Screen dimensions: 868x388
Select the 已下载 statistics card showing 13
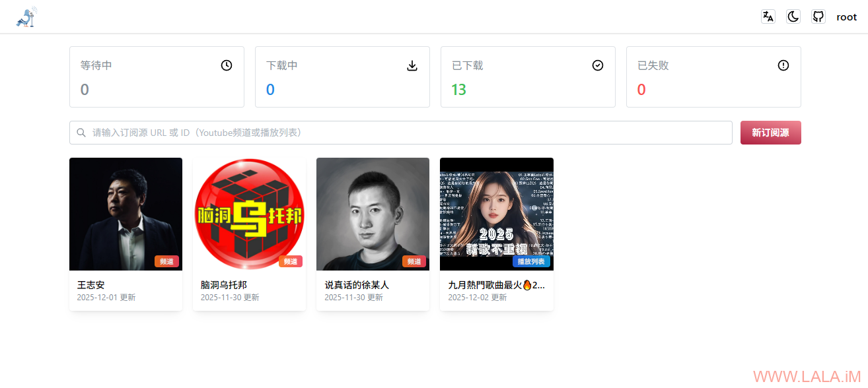click(x=528, y=77)
